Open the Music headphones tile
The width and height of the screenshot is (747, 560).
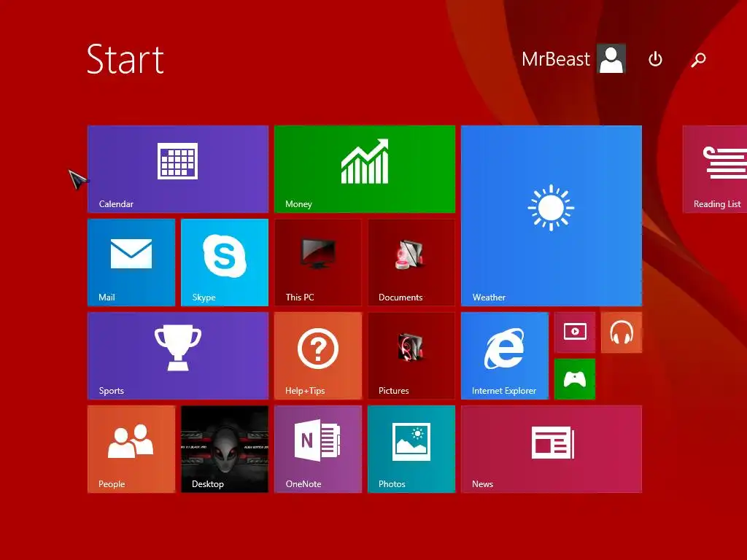(x=622, y=332)
